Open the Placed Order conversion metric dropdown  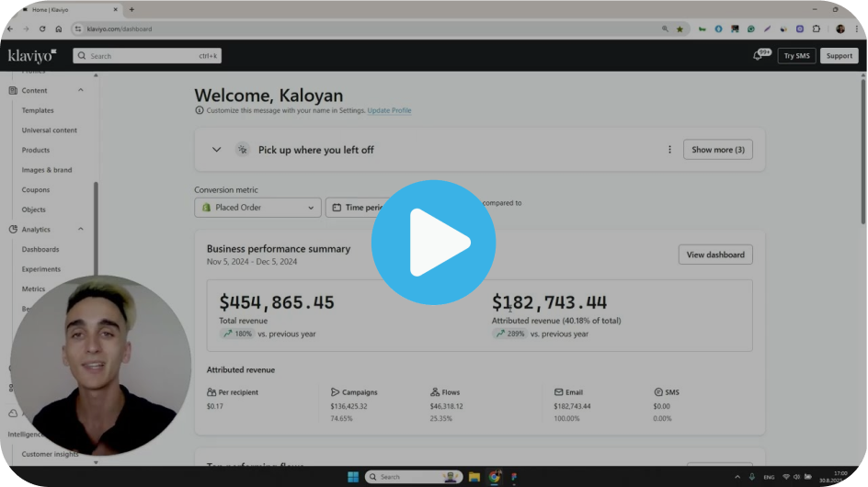pyautogui.click(x=257, y=208)
